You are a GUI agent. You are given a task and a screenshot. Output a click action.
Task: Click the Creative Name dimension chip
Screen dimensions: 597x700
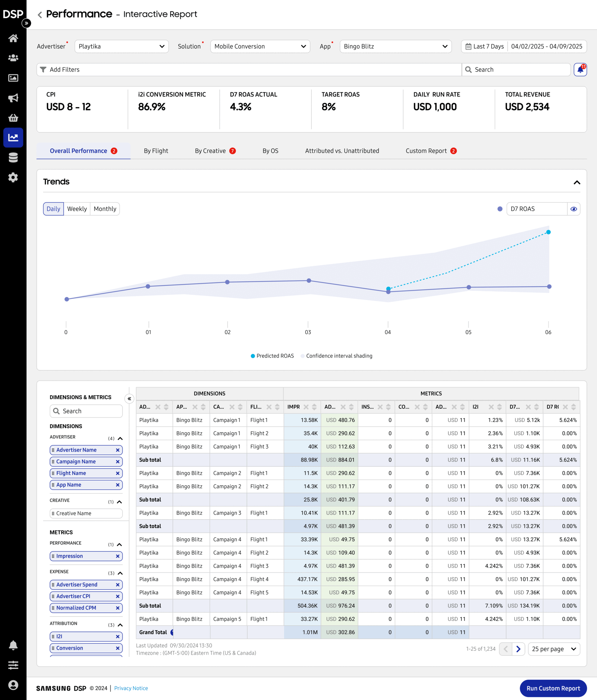(x=86, y=514)
